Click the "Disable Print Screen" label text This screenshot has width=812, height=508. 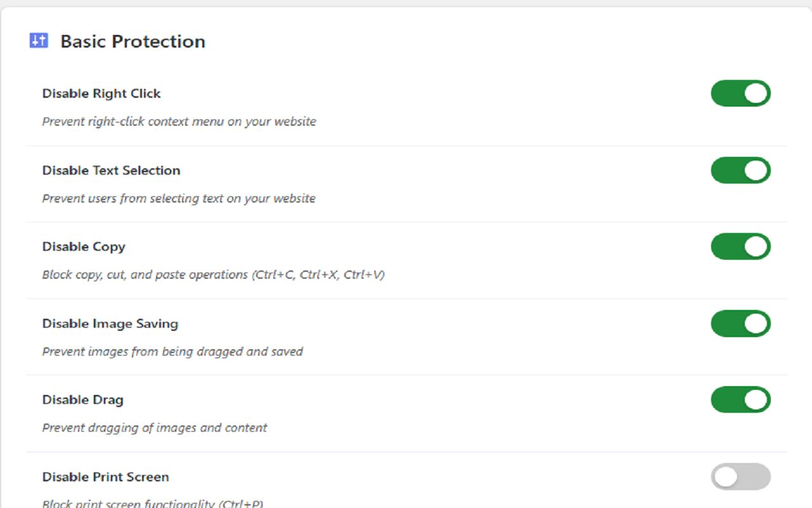pyautogui.click(x=105, y=477)
